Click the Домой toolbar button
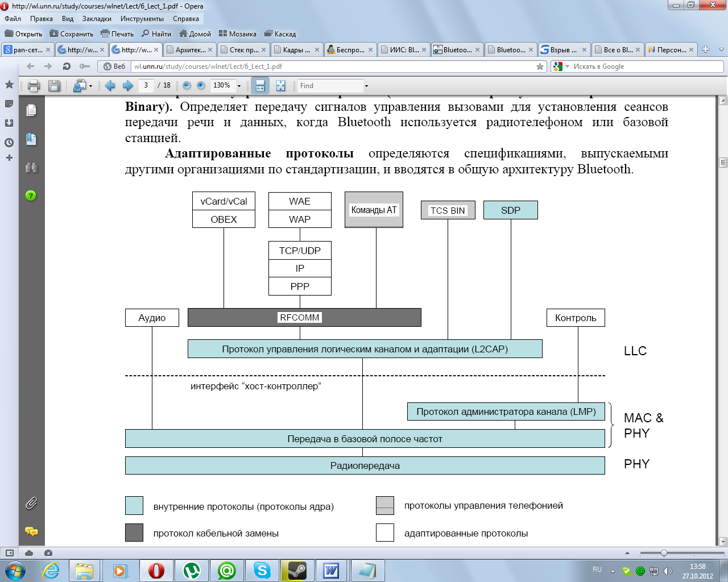Screen dimensions: 728x582 pyautogui.click(x=195, y=34)
